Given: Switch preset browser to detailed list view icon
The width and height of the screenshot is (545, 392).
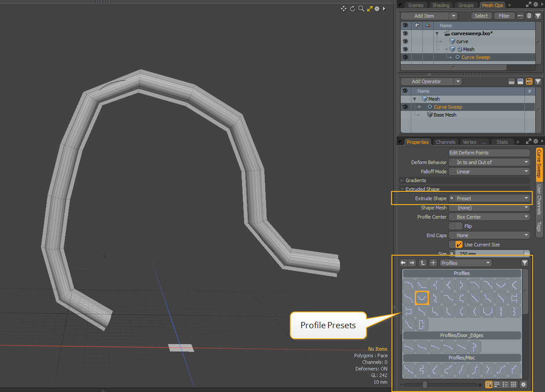Looking at the screenshot, I should [x=505, y=384].
